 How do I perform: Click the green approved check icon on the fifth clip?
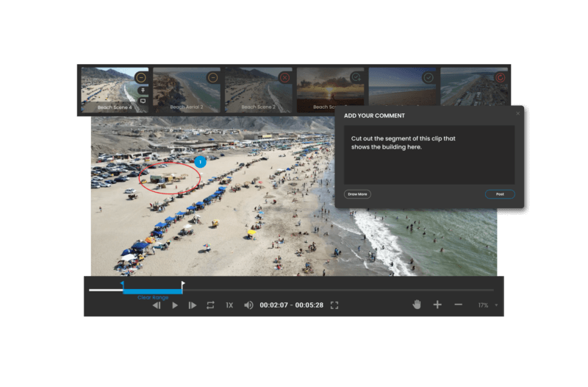click(x=429, y=78)
